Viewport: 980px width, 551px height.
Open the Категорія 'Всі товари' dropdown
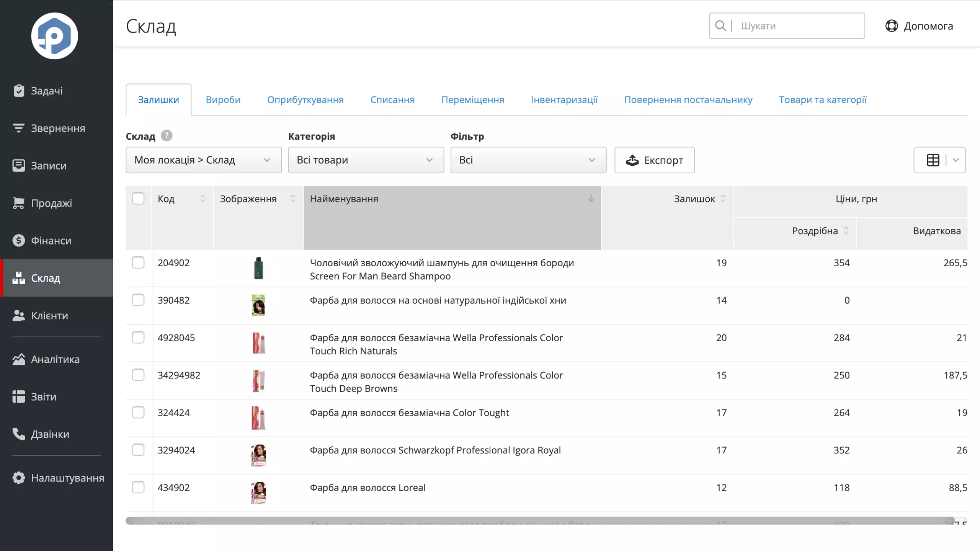[x=366, y=160]
